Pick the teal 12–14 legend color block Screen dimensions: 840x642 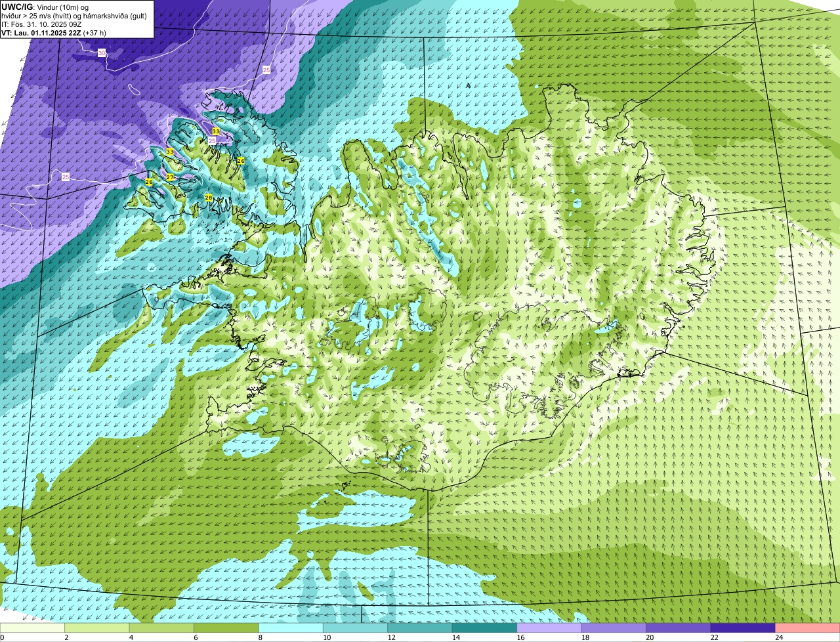pos(420,628)
